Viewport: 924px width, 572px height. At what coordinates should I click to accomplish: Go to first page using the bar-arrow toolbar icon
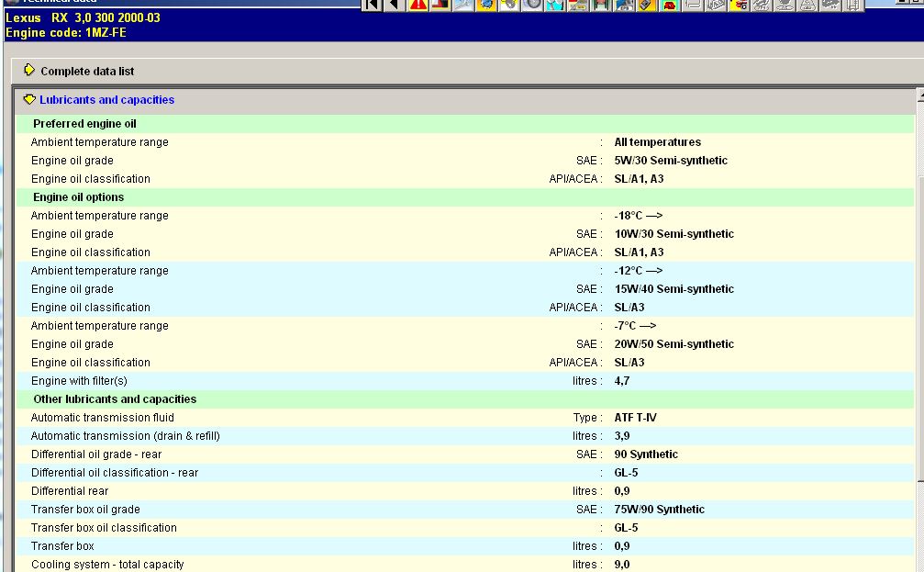click(x=372, y=5)
